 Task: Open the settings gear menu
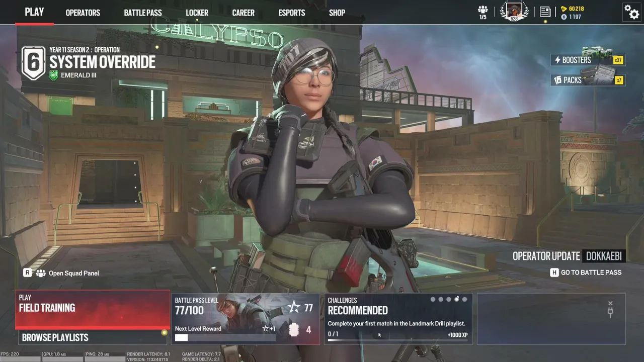pyautogui.click(x=631, y=12)
